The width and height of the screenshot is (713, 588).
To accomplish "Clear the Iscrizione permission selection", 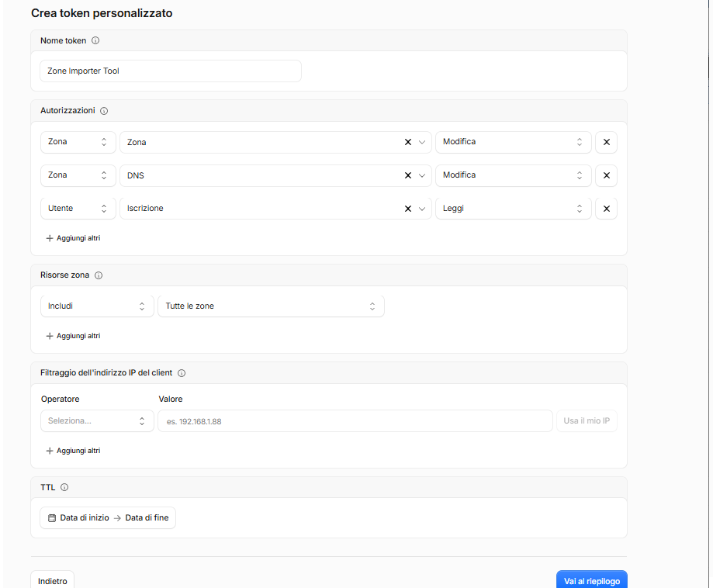I will [408, 208].
